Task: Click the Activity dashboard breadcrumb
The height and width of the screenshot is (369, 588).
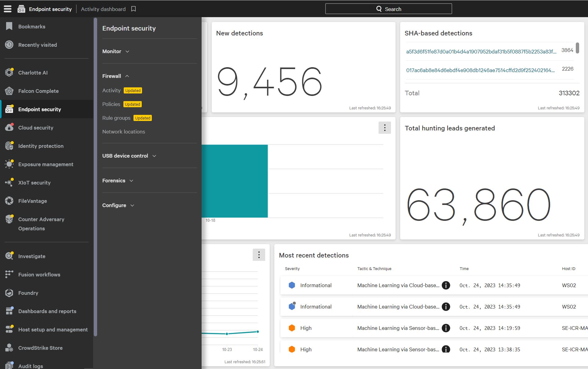Action: (x=103, y=9)
